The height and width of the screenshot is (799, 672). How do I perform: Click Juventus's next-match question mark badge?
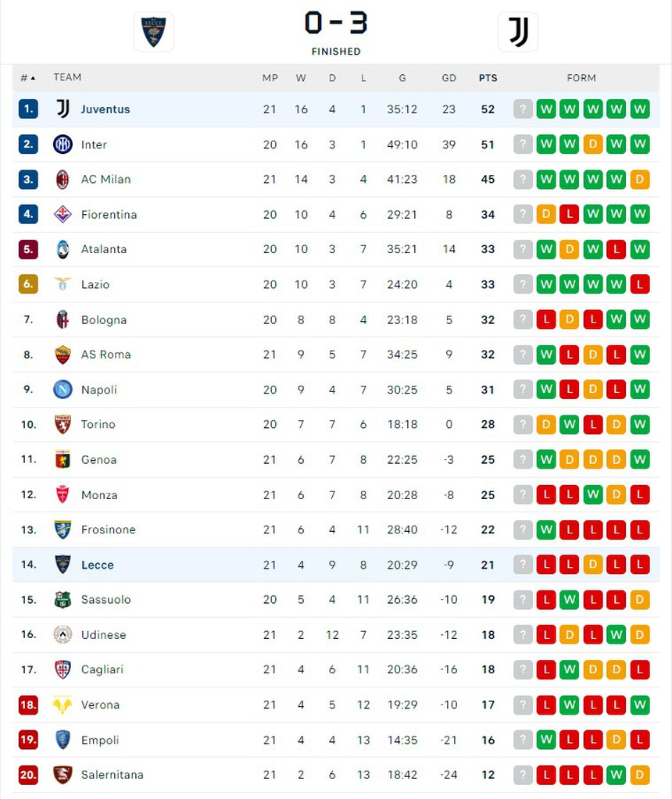(523, 109)
